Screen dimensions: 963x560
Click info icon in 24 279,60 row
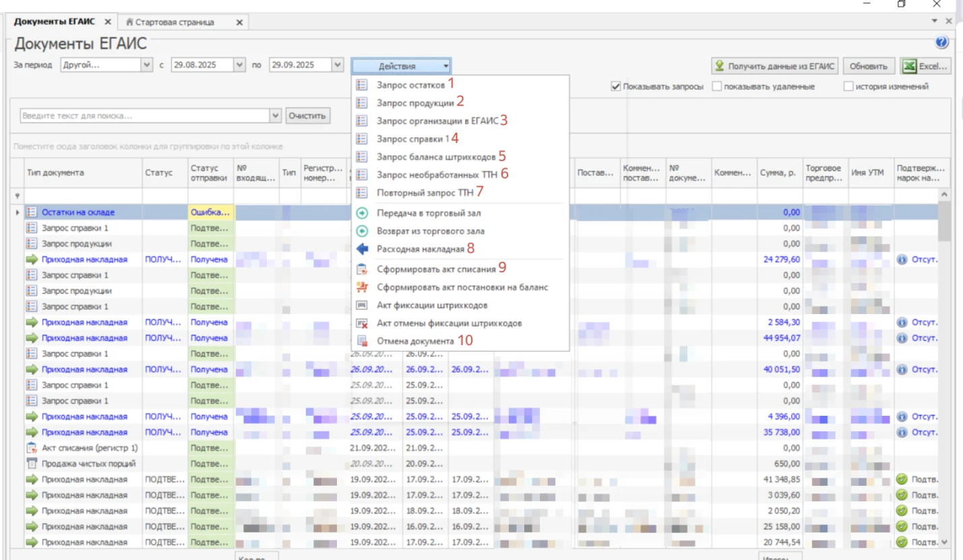point(902,259)
